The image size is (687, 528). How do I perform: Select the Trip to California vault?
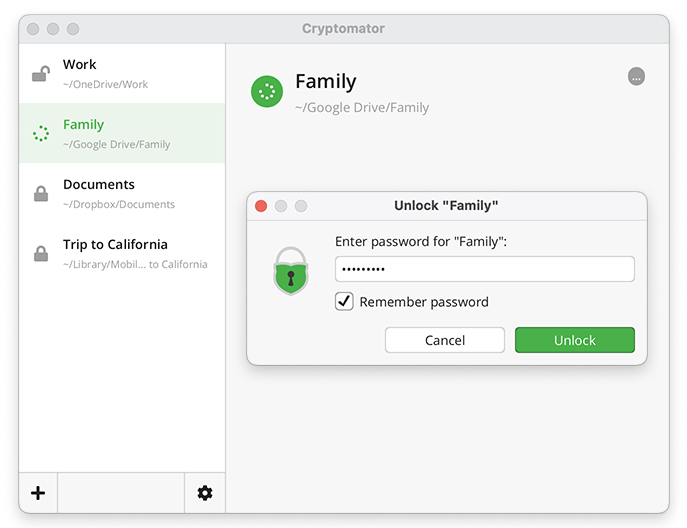pos(122,254)
